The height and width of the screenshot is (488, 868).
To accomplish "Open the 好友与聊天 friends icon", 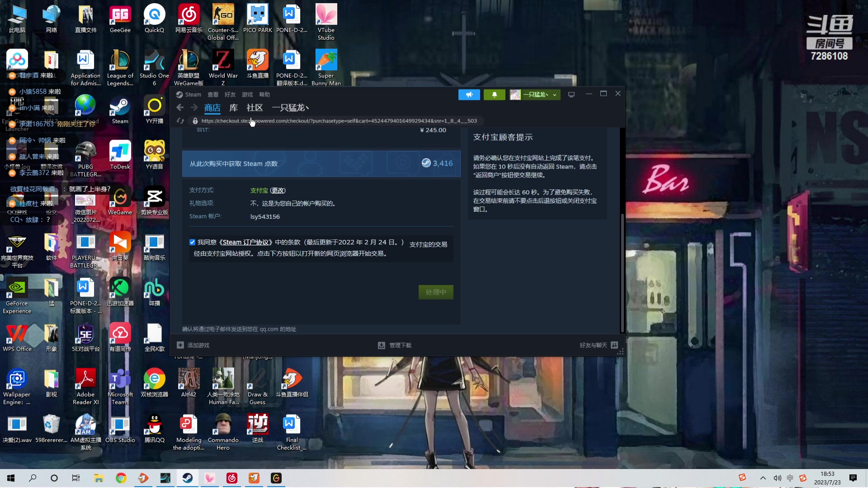I will pyautogui.click(x=614, y=345).
